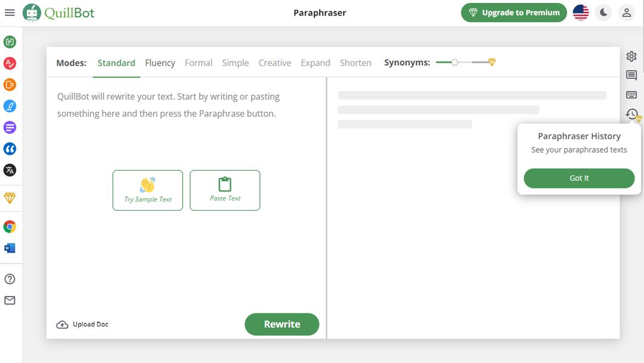Show keyboard shortcuts panel
The image size is (644, 363).
coord(631,94)
